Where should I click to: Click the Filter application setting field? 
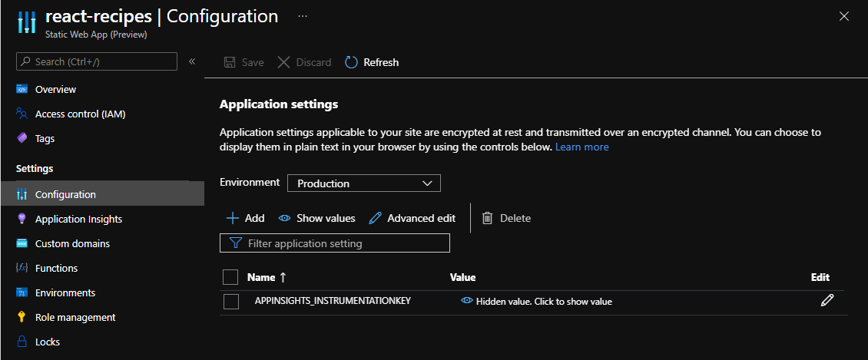[335, 243]
